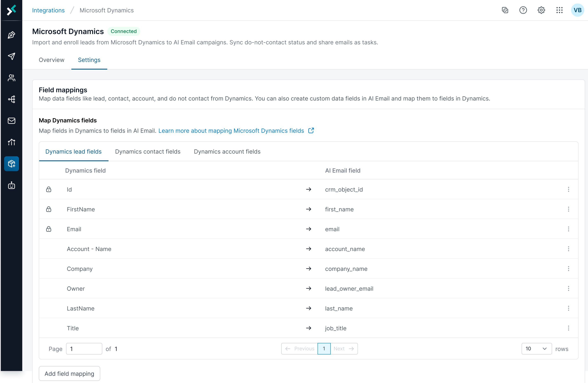588x383 pixels.
Task: Click the Connected status badge
Action: click(x=124, y=31)
